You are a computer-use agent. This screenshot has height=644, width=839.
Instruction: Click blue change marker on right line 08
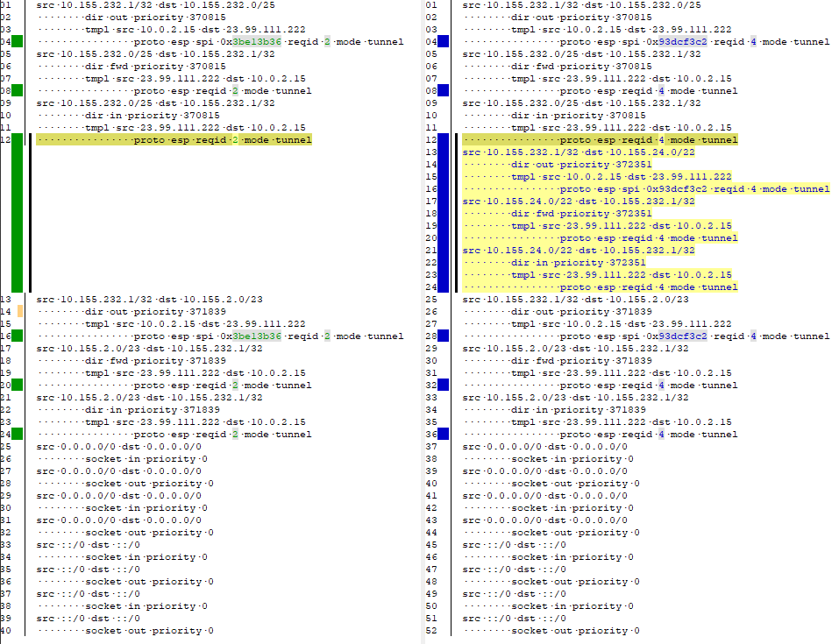[444, 90]
